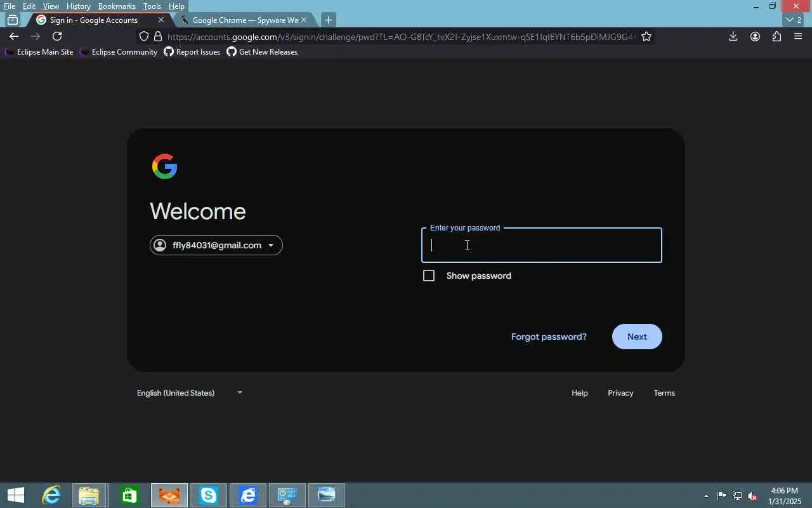Open the Privacy link in footer
The height and width of the screenshot is (508, 812).
[x=620, y=393]
